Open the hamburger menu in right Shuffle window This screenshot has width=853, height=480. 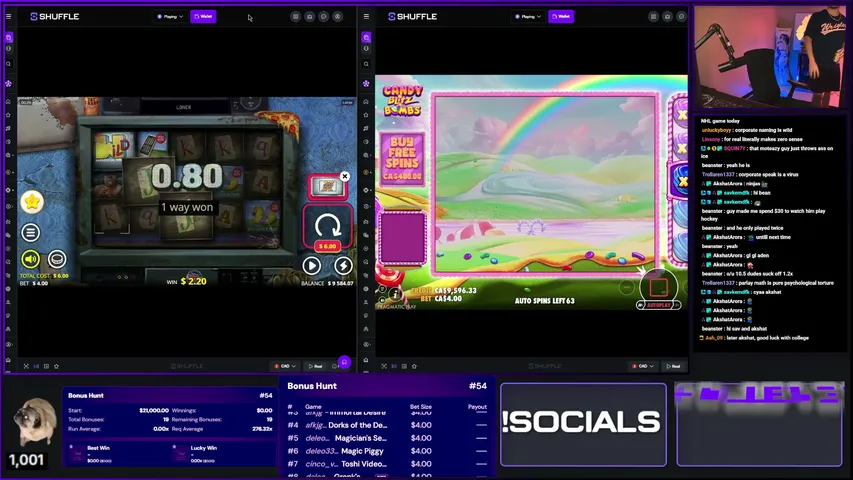tap(366, 16)
